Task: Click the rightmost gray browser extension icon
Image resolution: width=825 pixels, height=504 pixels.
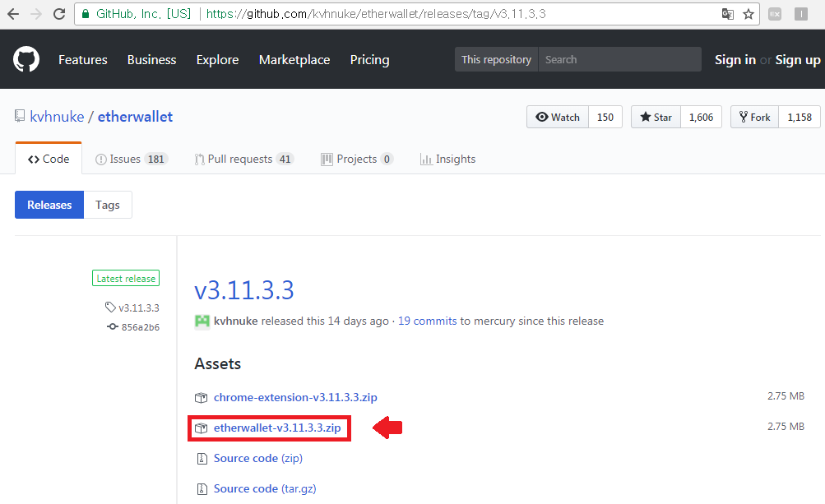Action: coord(801,14)
